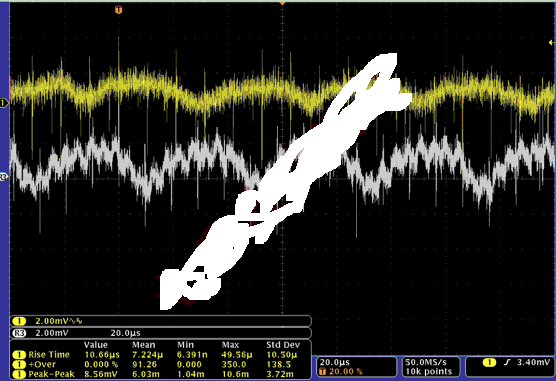The height and width of the screenshot is (381, 556).
Task: Open the 20.0µs horizontal timebase readout
Action: [356, 367]
